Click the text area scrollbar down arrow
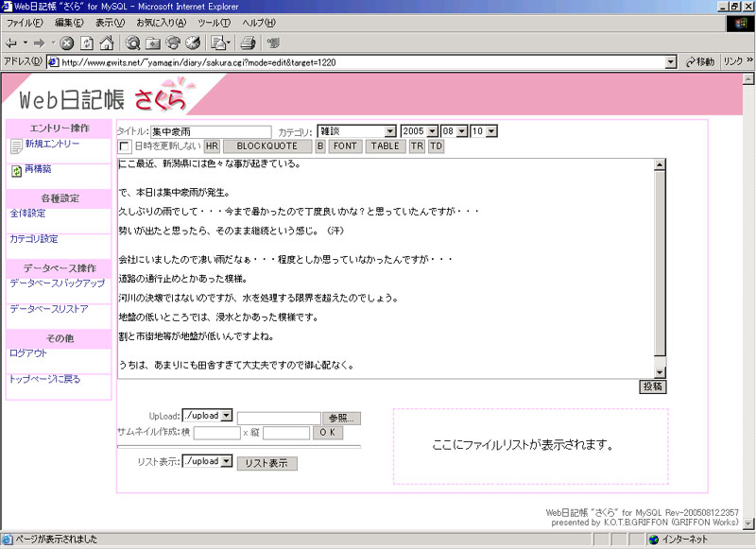 coord(661,372)
